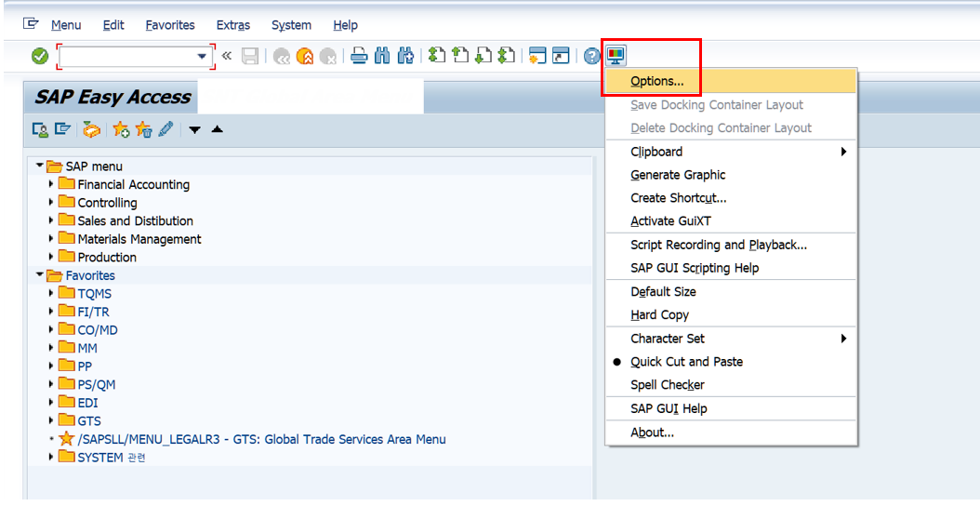Screen dimensions: 980x506
Task: Switch to User Menu icon
Action: (40, 129)
